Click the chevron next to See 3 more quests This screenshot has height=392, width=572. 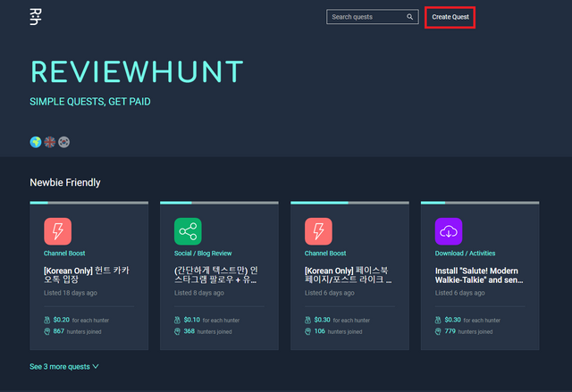coord(96,366)
